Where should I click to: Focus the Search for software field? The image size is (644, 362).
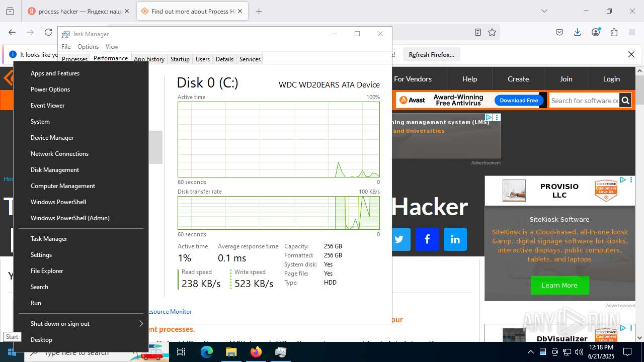click(x=584, y=101)
